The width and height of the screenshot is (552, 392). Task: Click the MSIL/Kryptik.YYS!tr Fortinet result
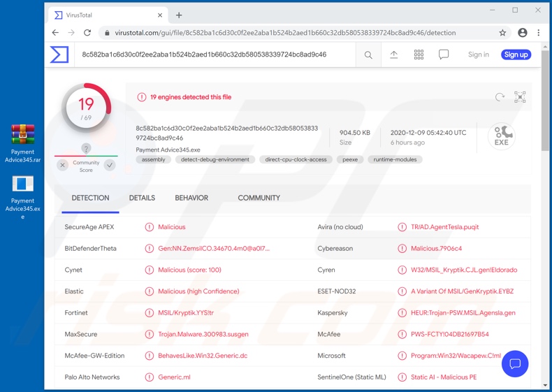click(186, 313)
